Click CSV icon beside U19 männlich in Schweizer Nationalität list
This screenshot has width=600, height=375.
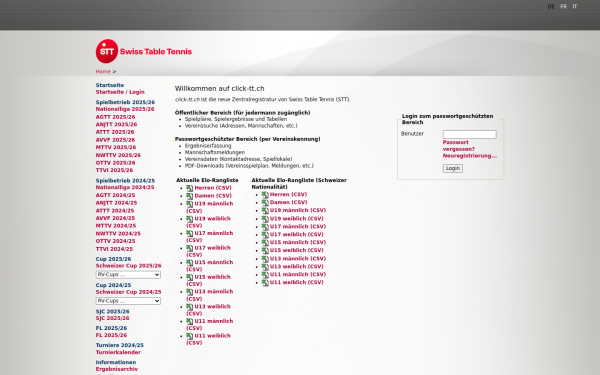[265, 211]
